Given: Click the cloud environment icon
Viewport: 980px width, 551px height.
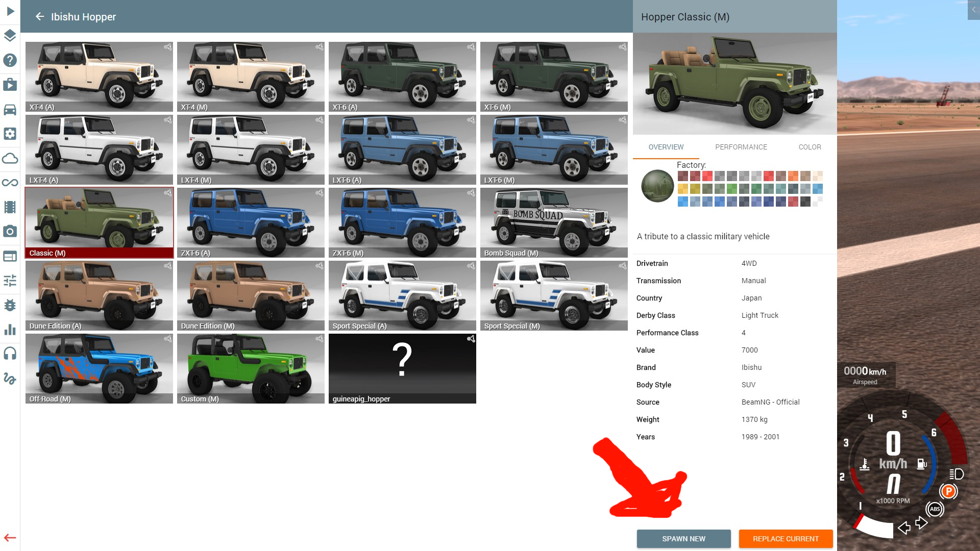Looking at the screenshot, I should click(10, 158).
